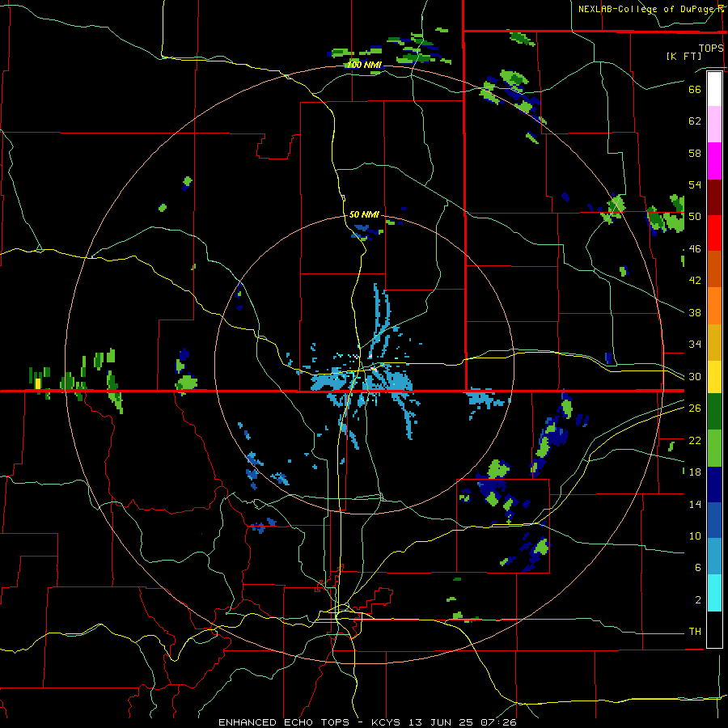Click the cyan swatch at the scale bottom

714,593
